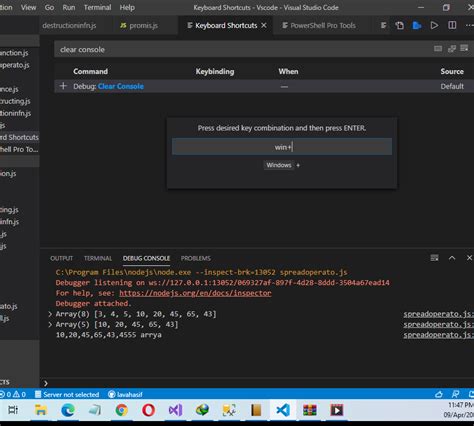Open PowerShell Pro To... in sidebar list
This screenshot has height=426, width=474.
click(x=19, y=149)
